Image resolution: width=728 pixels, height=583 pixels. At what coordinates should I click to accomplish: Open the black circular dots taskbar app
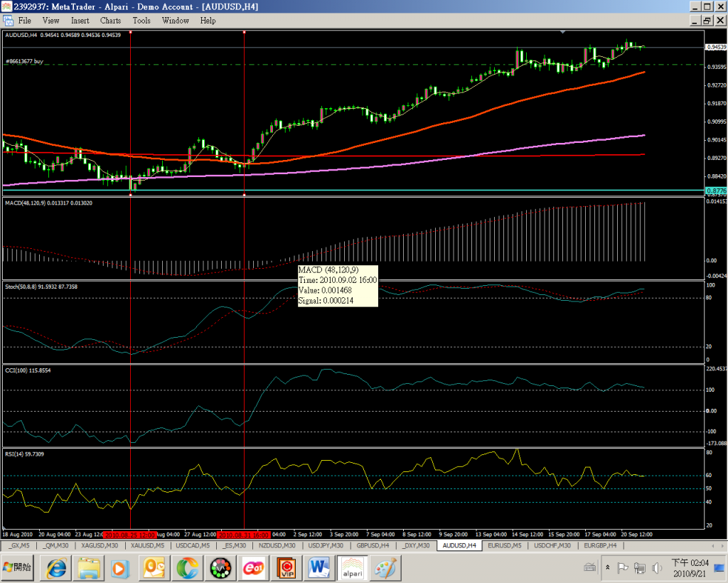[x=220, y=568]
